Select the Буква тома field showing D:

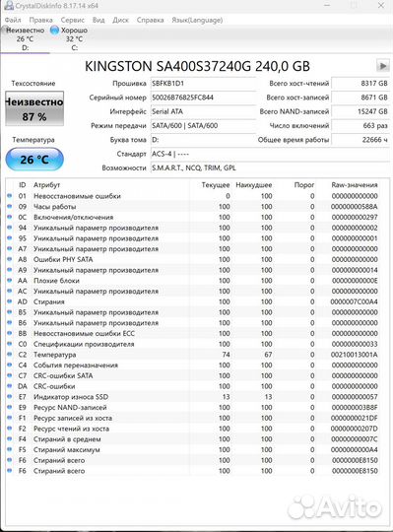coord(203,140)
